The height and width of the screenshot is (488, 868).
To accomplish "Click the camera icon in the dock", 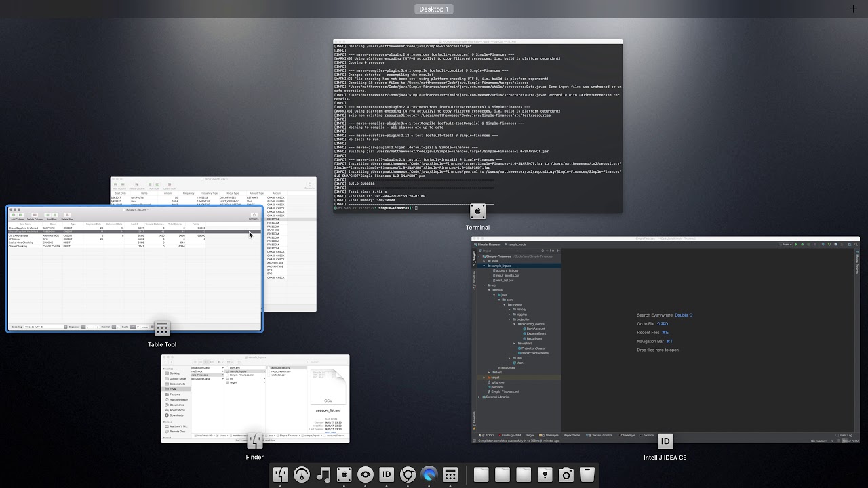I will (x=566, y=475).
